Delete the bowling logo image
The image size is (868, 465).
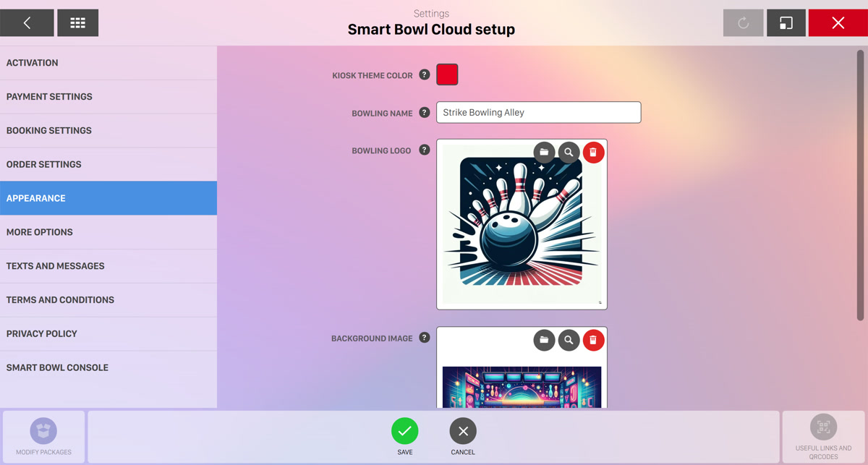(593, 152)
